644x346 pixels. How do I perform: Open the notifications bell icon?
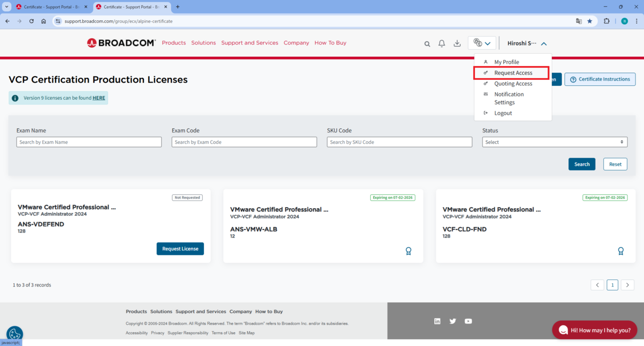point(442,43)
